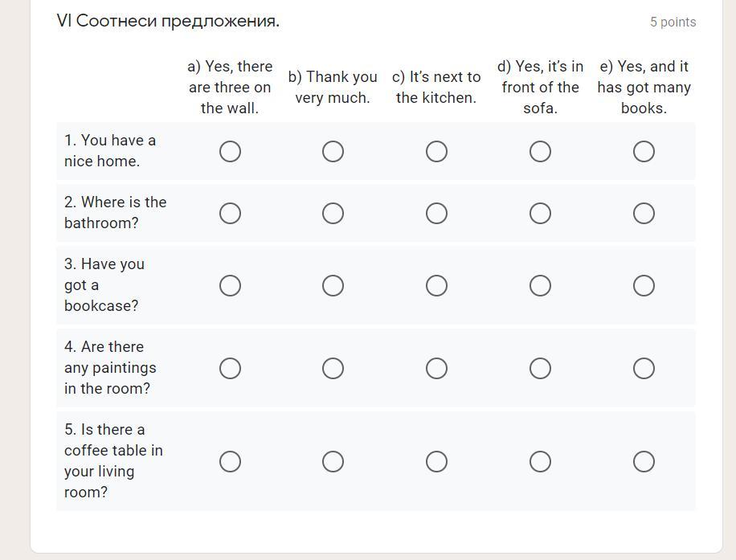The height and width of the screenshot is (560, 736).
Task: Select option a for the coffee table question
Action: [x=230, y=462]
